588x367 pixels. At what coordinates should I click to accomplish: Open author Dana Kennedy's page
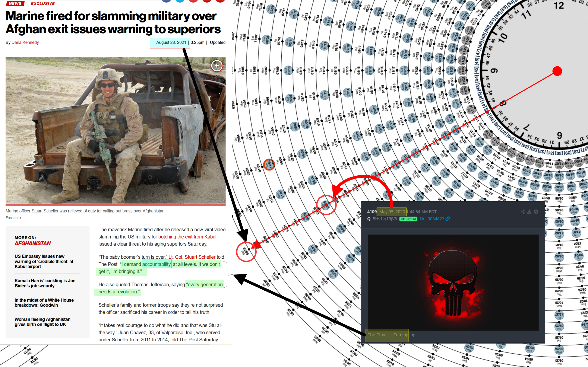[25, 42]
